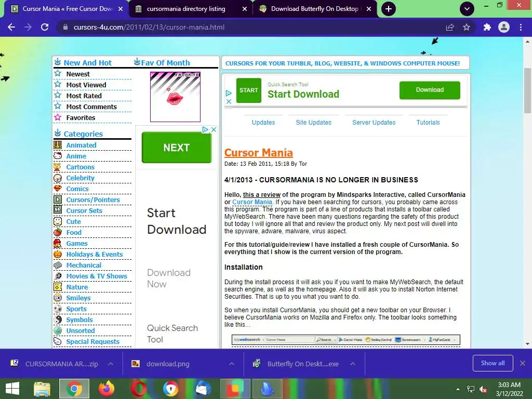Launch Firefox from the taskbar
This screenshot has height=399, width=532.
click(106, 389)
